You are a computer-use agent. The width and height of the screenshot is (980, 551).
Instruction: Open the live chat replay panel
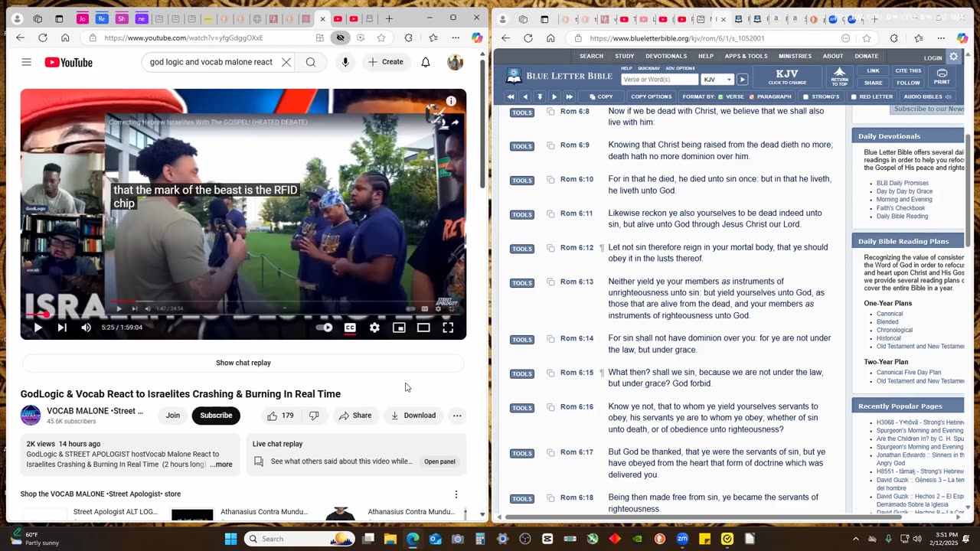click(x=439, y=461)
